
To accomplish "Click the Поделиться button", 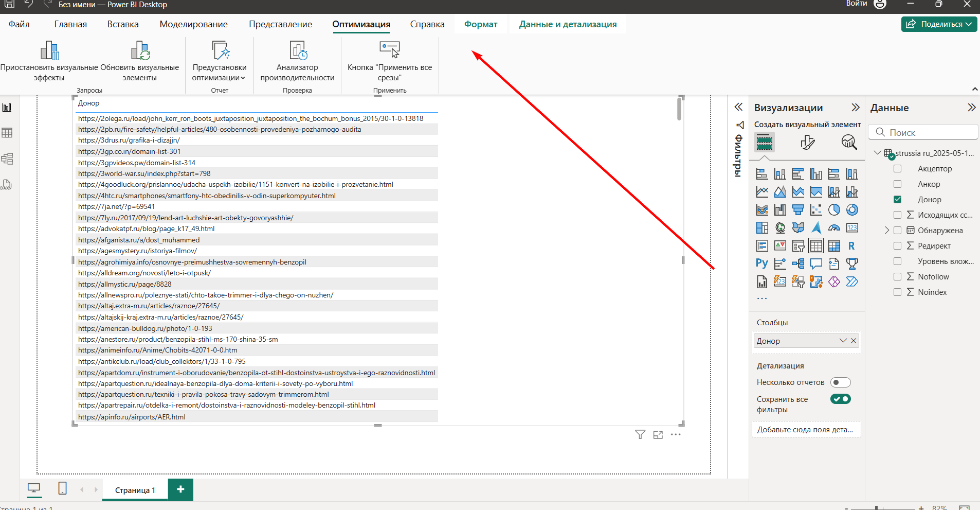I will 938,24.
